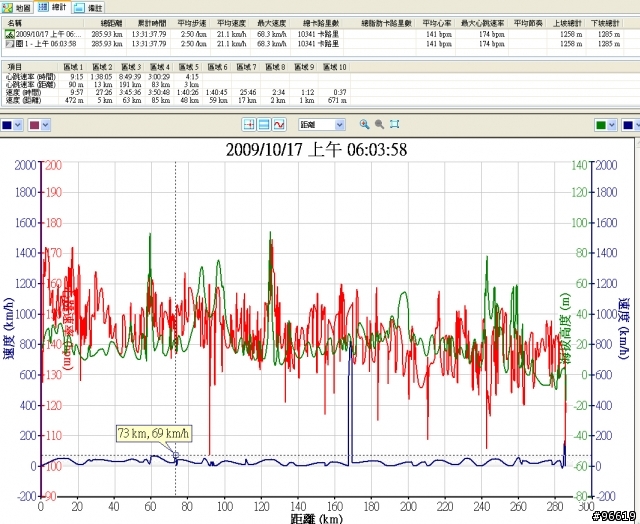640x524 pixels.
Task: Click the fit-to-window chart icon
Action: pyautogui.click(x=394, y=124)
